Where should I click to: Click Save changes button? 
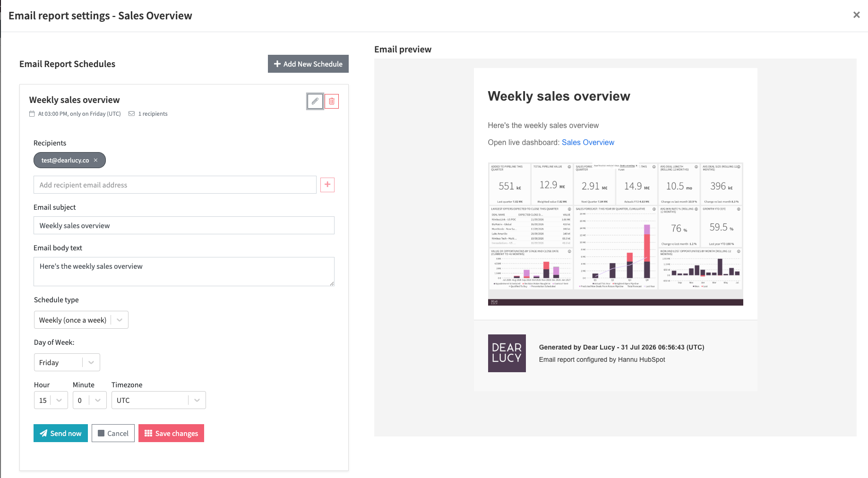coord(171,433)
